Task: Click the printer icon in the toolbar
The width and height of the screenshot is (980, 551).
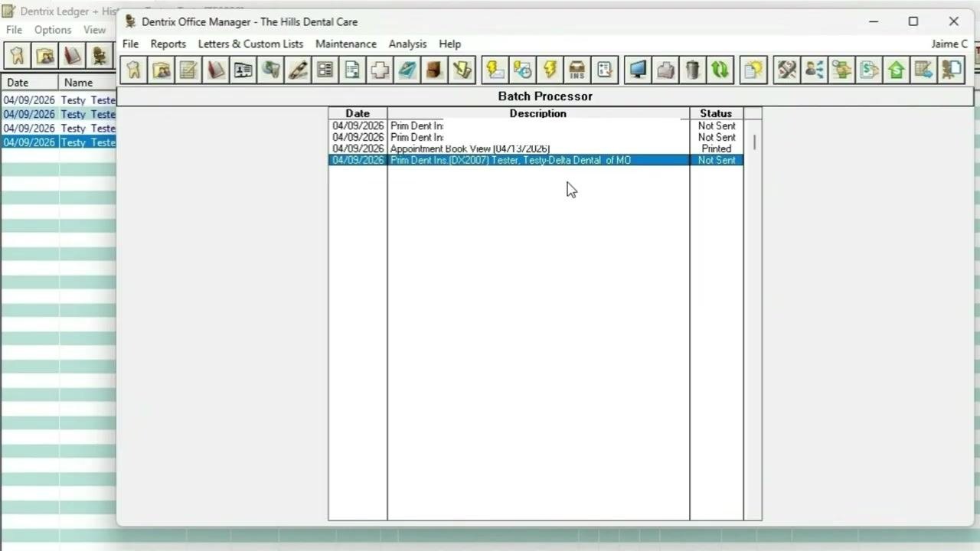Action: 665,70
